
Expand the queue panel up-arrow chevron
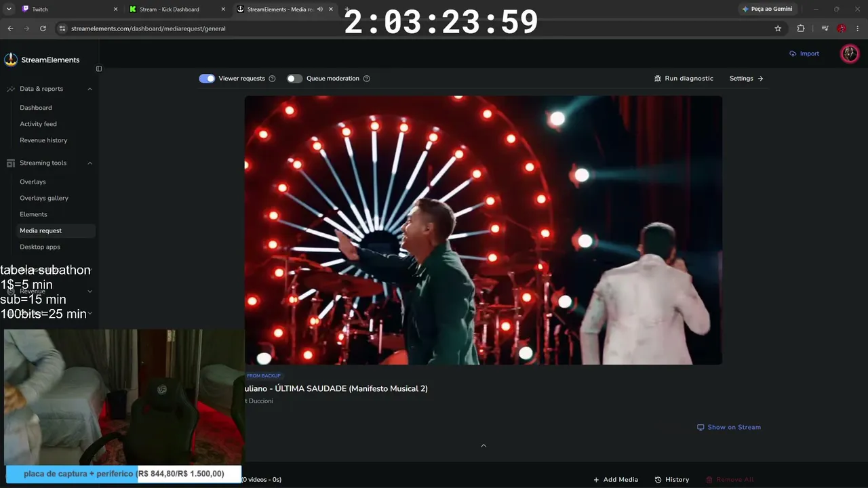tap(484, 445)
